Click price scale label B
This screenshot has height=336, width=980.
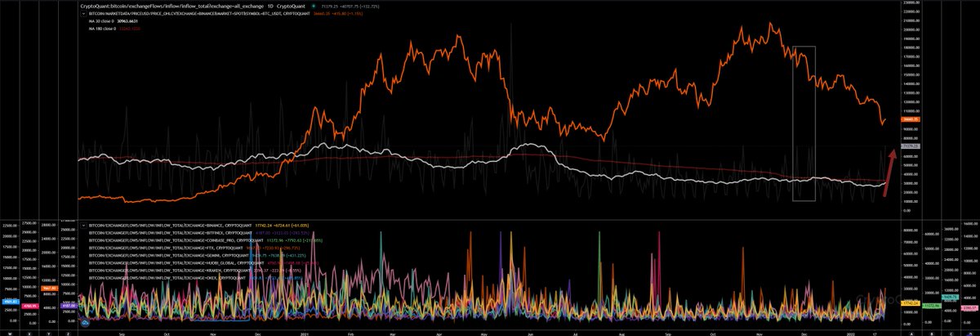[x=932, y=334]
